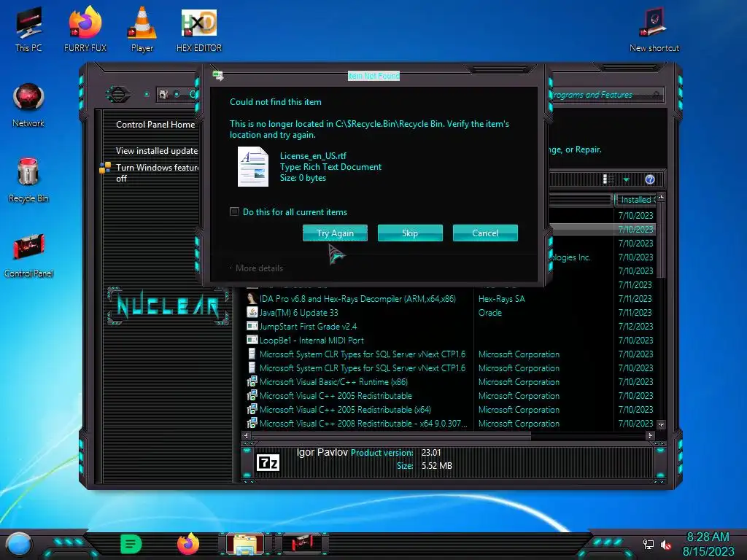Click the 7/12/2023 install date cell
The width and height of the screenshot is (747, 560).
[x=635, y=326]
